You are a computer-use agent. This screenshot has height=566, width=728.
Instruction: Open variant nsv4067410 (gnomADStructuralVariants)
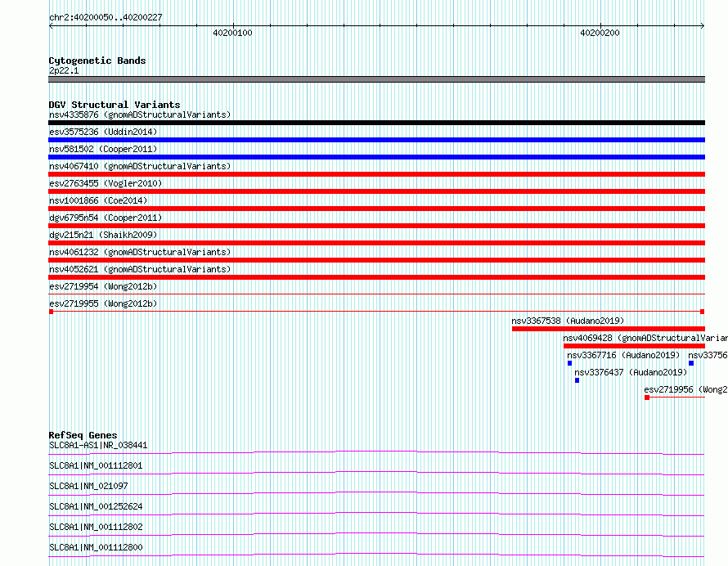click(140, 166)
